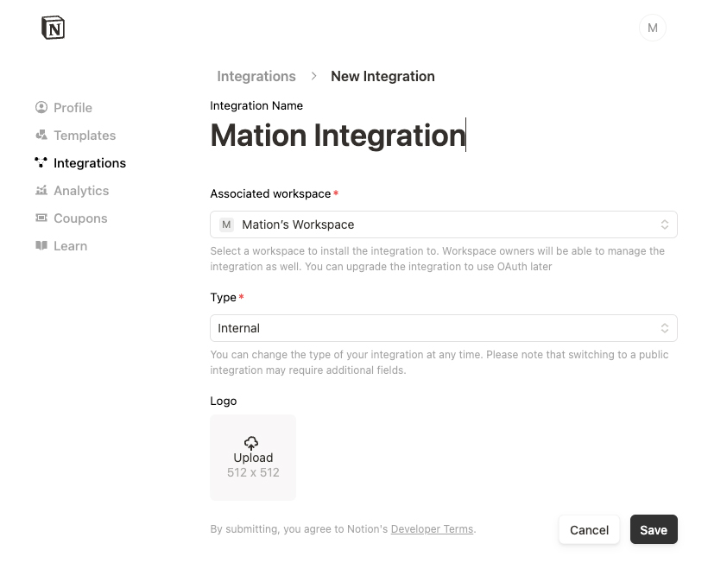
Task: Click New Integration breadcrumb title
Action: tap(382, 76)
